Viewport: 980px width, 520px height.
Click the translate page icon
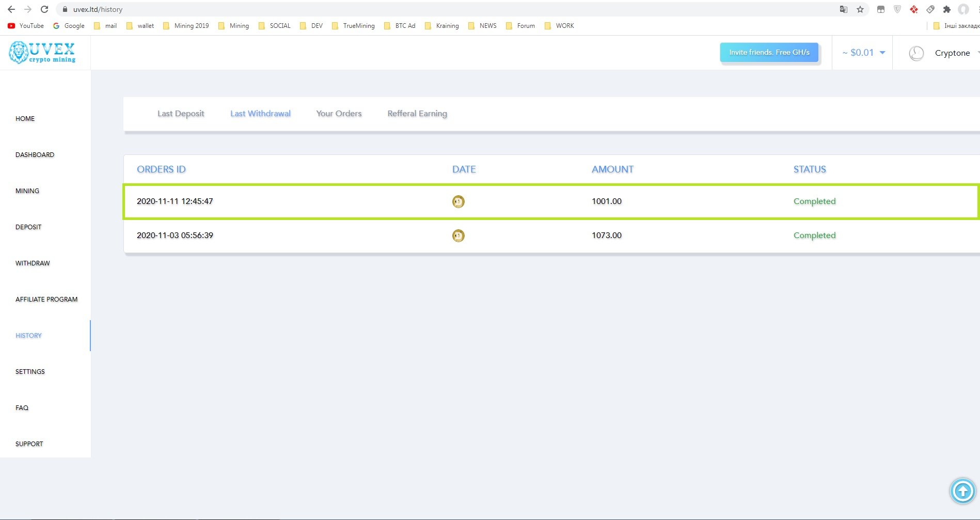click(844, 9)
